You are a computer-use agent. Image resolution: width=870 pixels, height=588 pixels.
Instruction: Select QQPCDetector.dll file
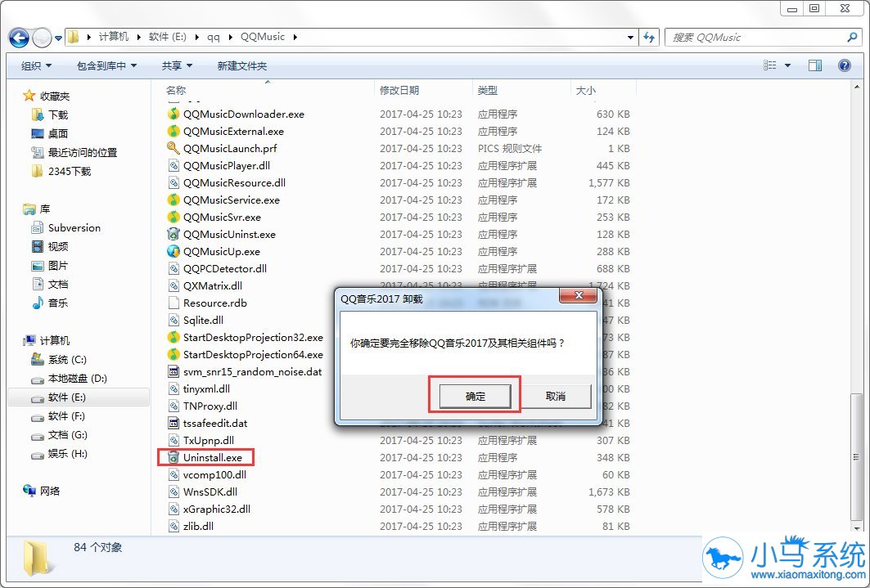point(225,269)
